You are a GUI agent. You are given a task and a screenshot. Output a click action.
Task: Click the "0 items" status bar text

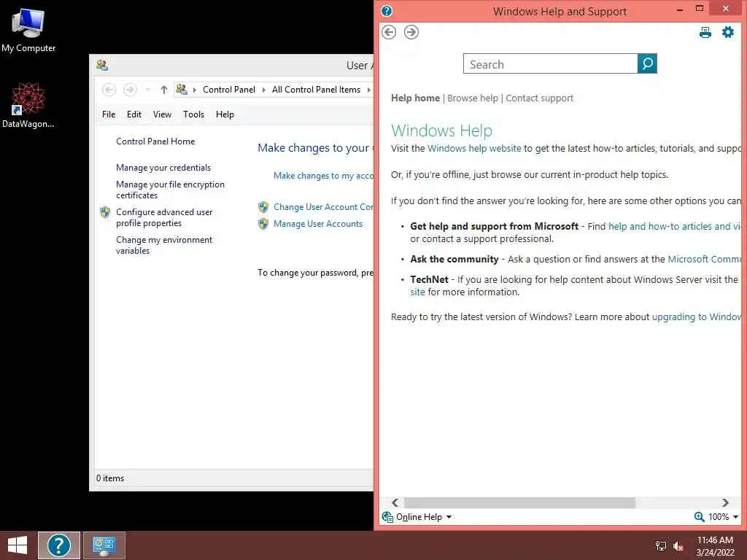pos(110,478)
